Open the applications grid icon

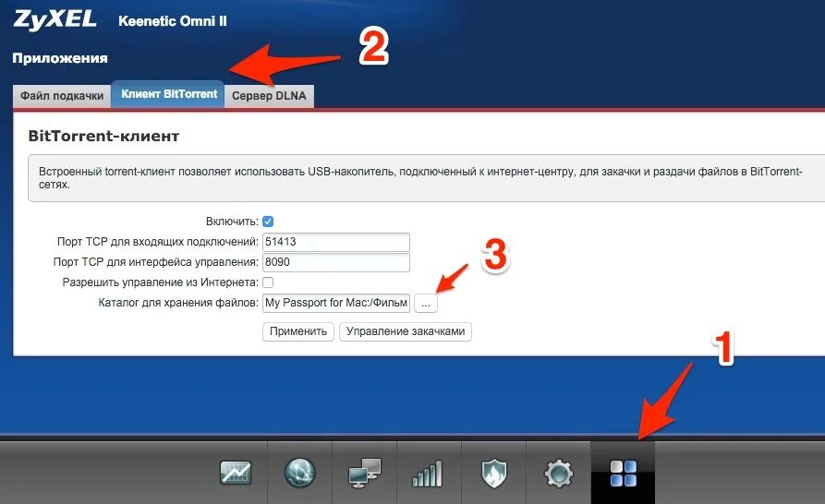(623, 473)
